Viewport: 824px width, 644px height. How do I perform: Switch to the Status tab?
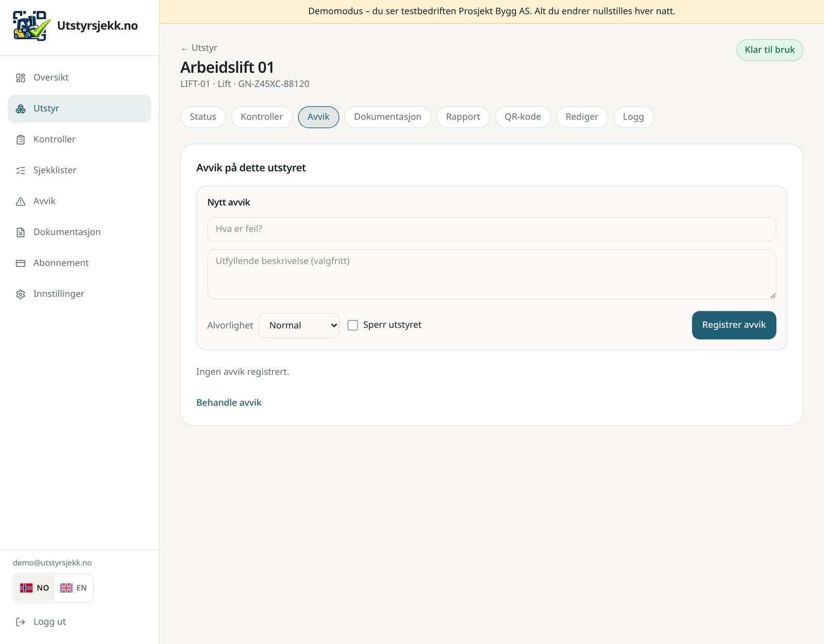(203, 117)
